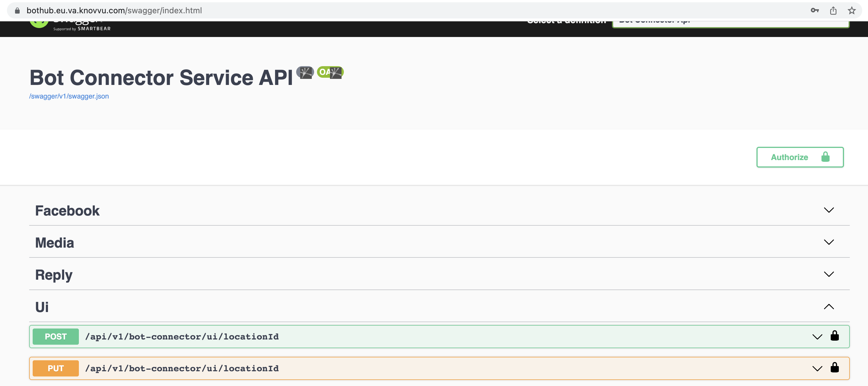Click lock icon on POST locationId endpoint
This screenshot has height=386, width=868.
pos(834,336)
